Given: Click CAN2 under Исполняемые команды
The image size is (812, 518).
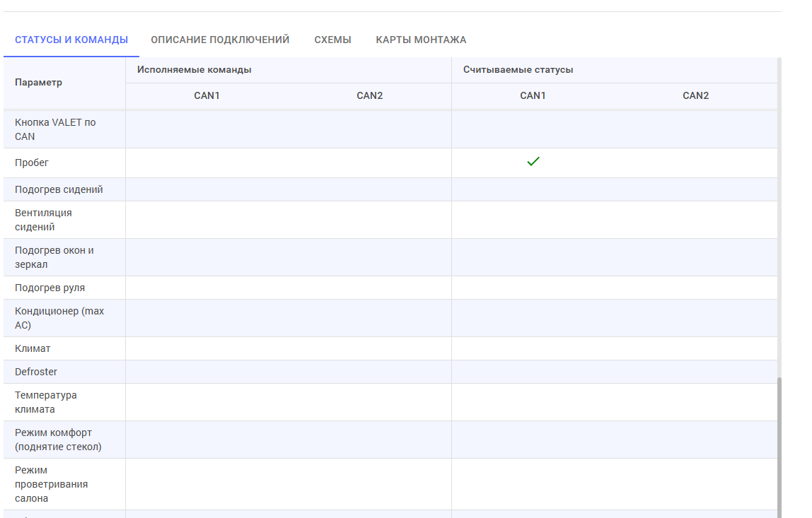Looking at the screenshot, I should pyautogui.click(x=370, y=95).
